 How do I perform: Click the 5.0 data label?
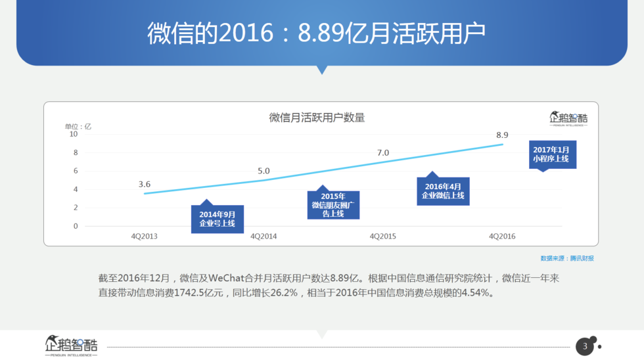pyautogui.click(x=264, y=171)
